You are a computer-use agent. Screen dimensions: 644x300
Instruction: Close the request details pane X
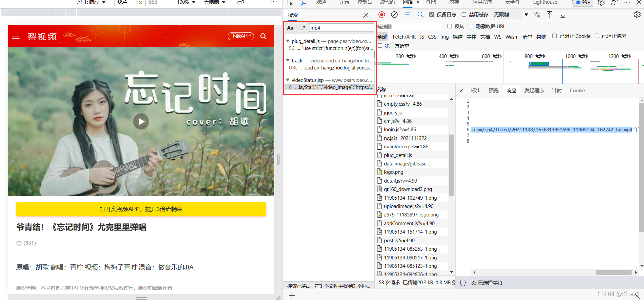461,91
